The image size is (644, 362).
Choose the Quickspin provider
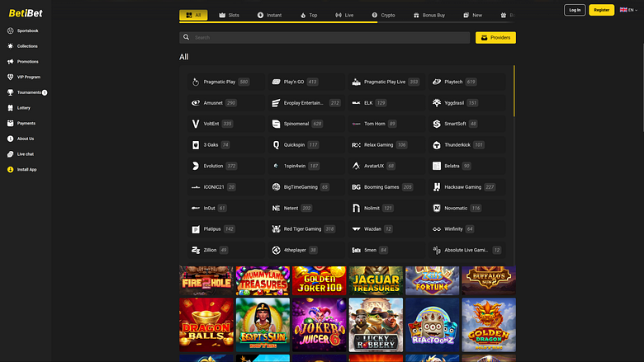(x=306, y=145)
